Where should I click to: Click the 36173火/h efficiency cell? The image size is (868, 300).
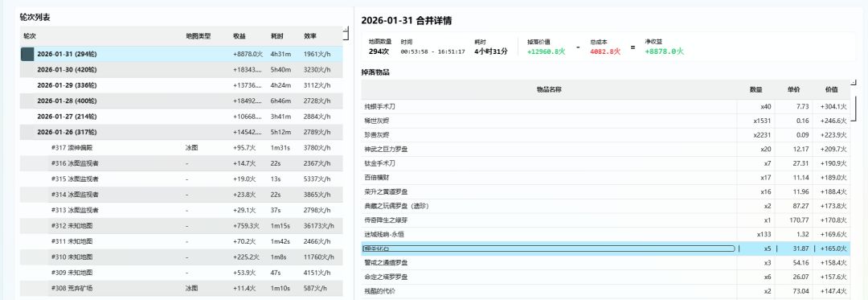click(319, 226)
